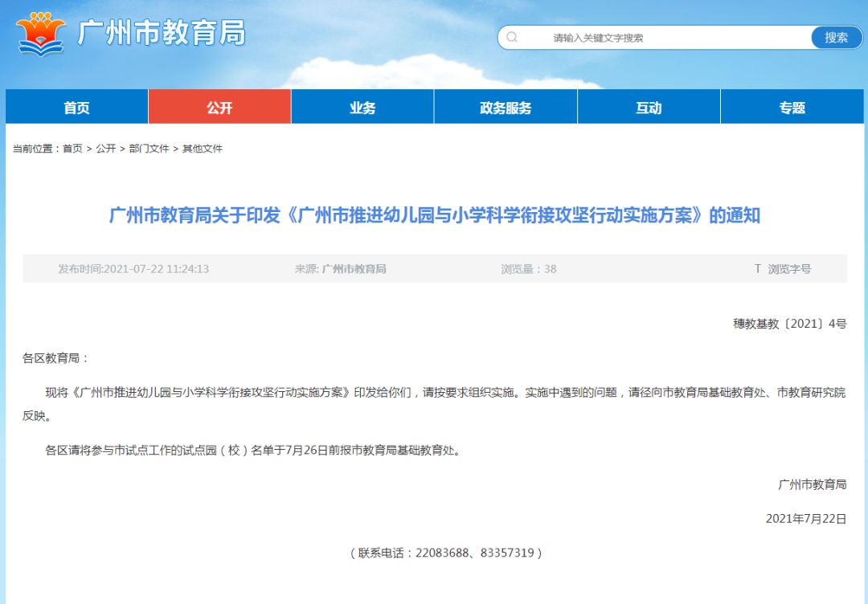The width and height of the screenshot is (868, 604).
Task: Click the Guangzhou Education Bureau logo emblem
Action: coord(41,33)
